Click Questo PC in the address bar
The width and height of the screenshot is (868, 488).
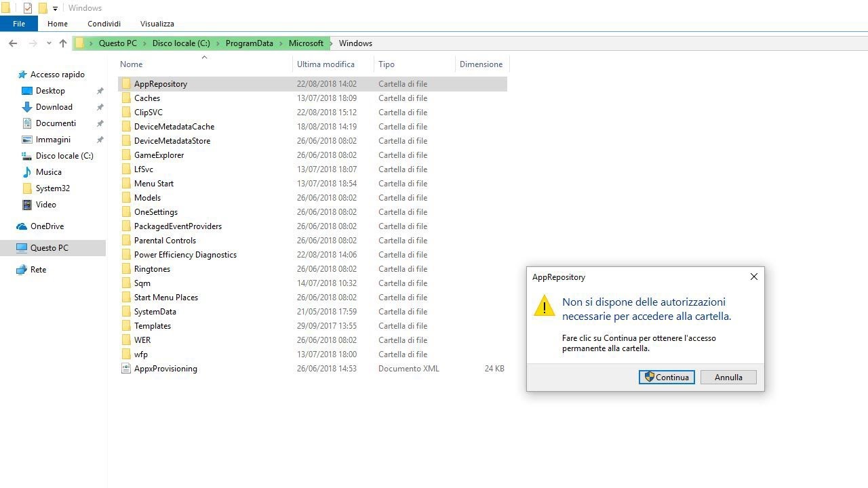pyautogui.click(x=118, y=43)
